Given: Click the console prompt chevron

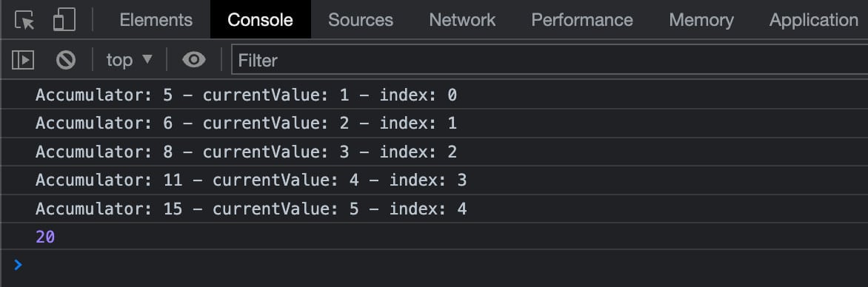Looking at the screenshot, I should click(19, 265).
